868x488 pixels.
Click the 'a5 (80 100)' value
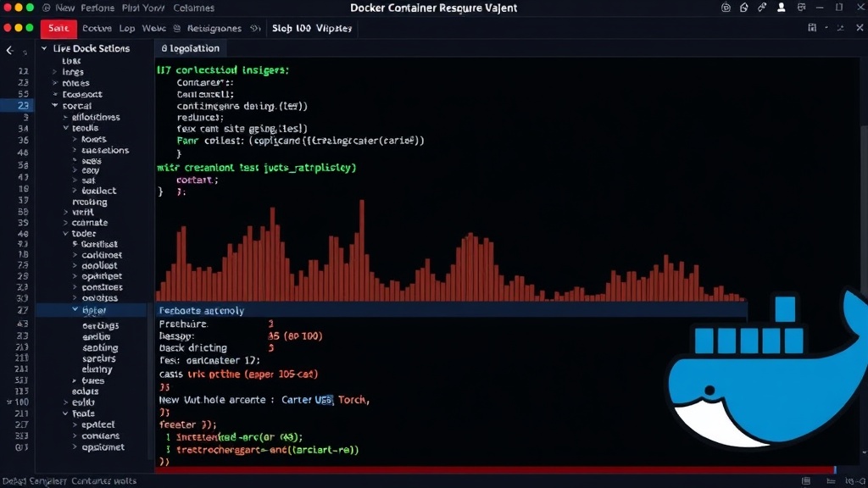point(295,335)
